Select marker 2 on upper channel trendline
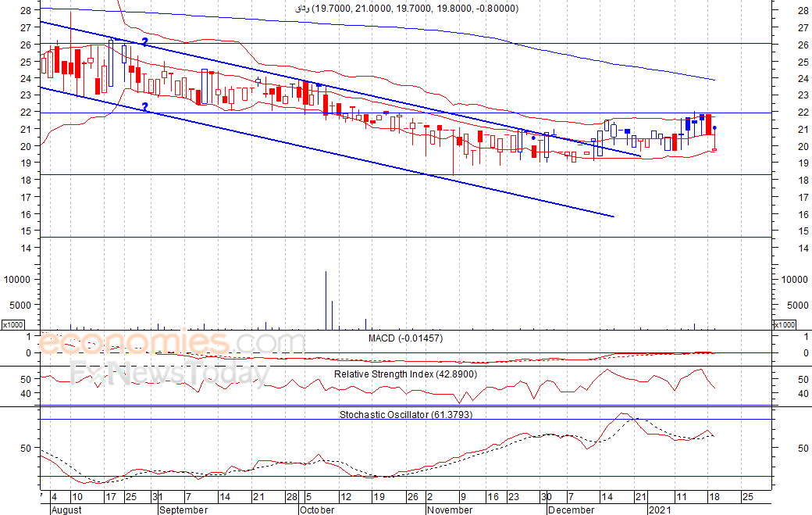Screen dimensions: 812x515 (x=145, y=42)
